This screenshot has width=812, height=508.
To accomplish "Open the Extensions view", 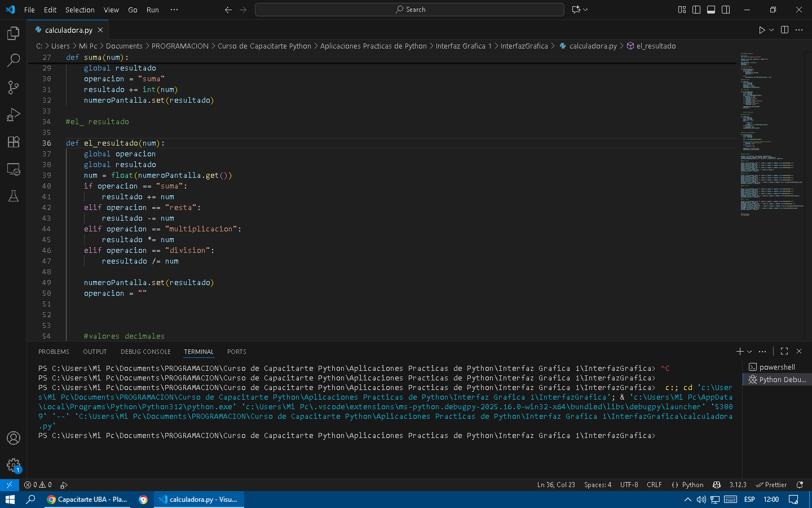I will (14, 142).
